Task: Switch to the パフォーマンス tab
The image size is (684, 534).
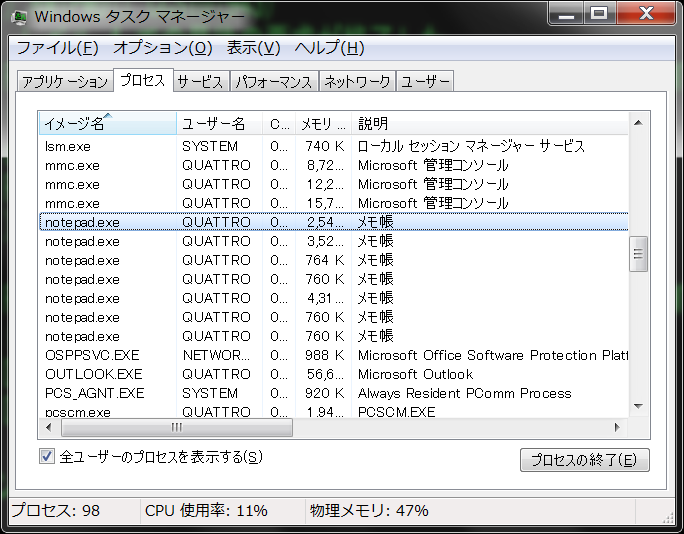Action: point(275,82)
